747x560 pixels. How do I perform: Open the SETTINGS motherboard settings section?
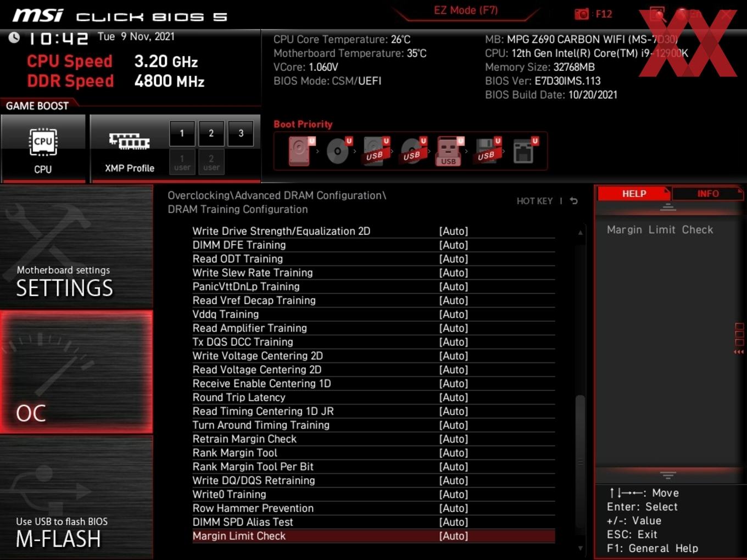click(x=76, y=247)
